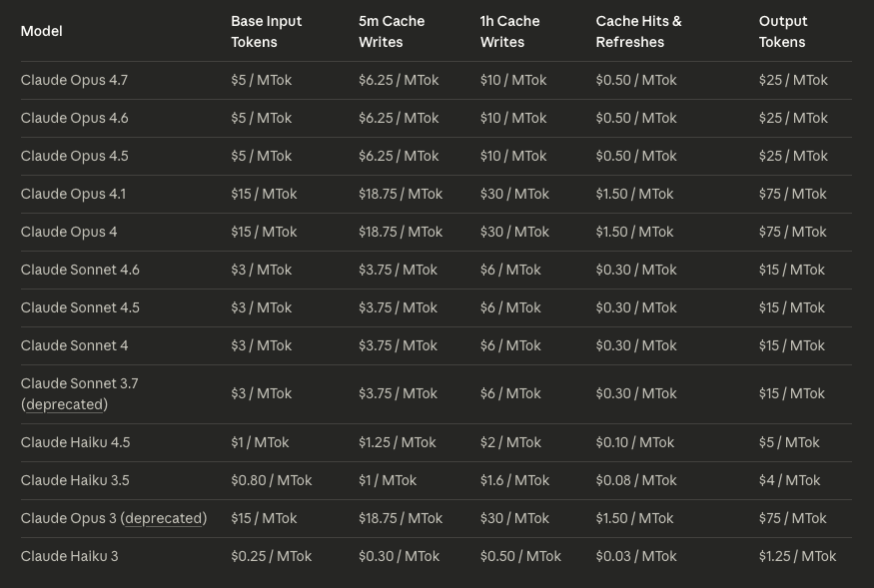
Task: Open the deprecated link beside Claude Opus 3
Action: pyautogui.click(x=164, y=518)
